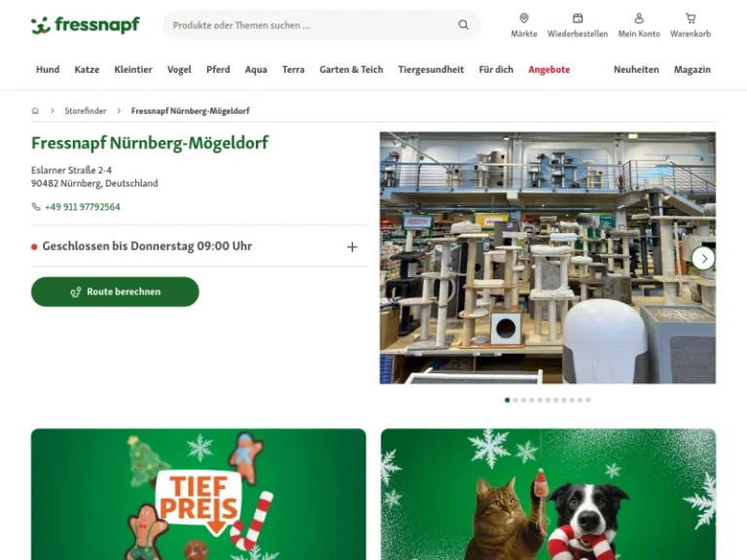Expand opening hours with plus icon

click(x=352, y=247)
